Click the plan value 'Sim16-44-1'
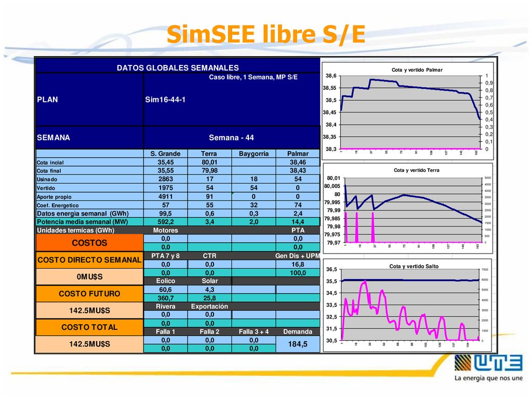Viewport: 532px width, 399px height. click(x=165, y=100)
